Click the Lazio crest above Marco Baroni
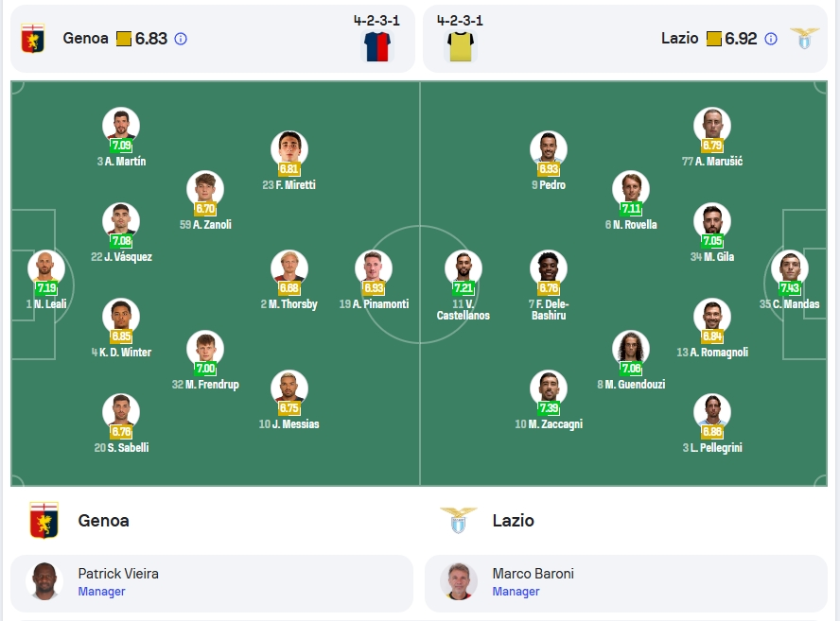The width and height of the screenshot is (840, 621). click(x=459, y=521)
